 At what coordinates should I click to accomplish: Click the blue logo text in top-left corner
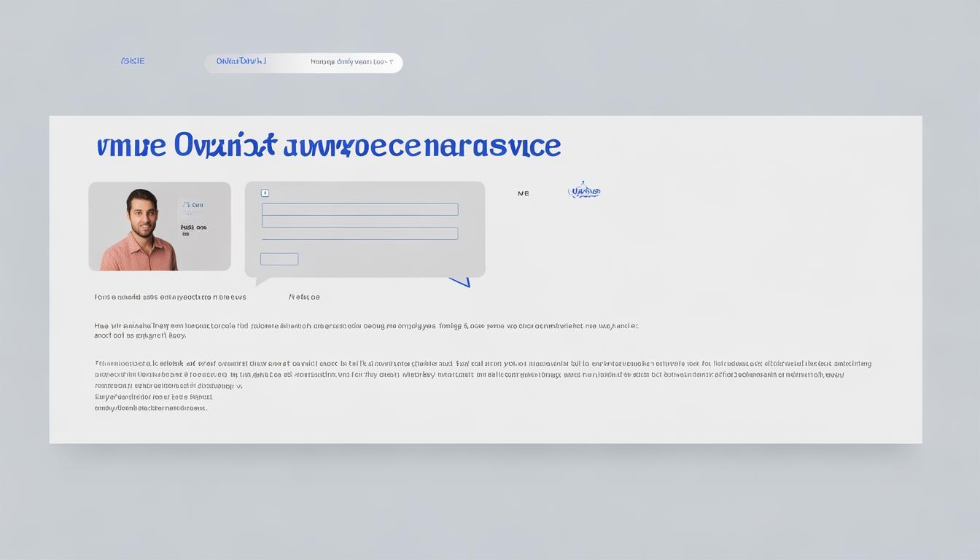pos(133,61)
